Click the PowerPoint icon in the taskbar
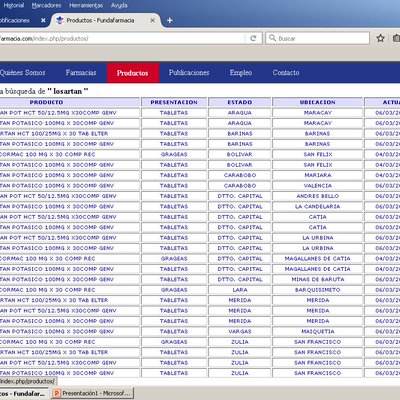Viewport: 400px width, 400px height. tap(57, 394)
